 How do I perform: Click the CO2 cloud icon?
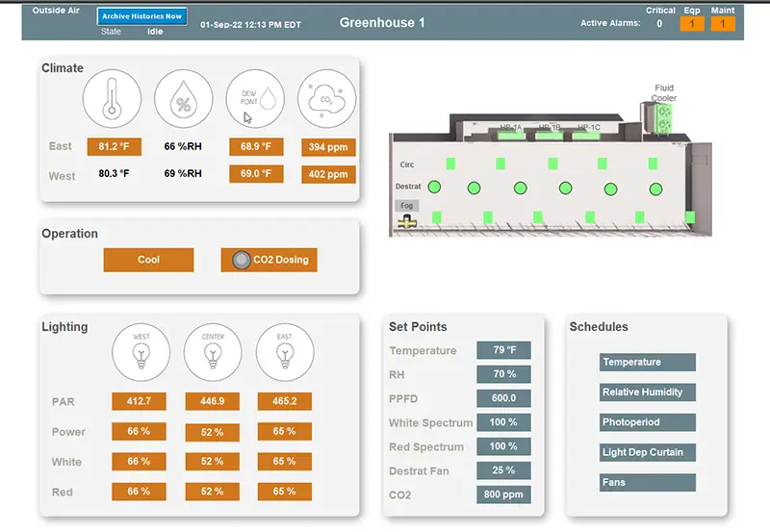(327, 98)
